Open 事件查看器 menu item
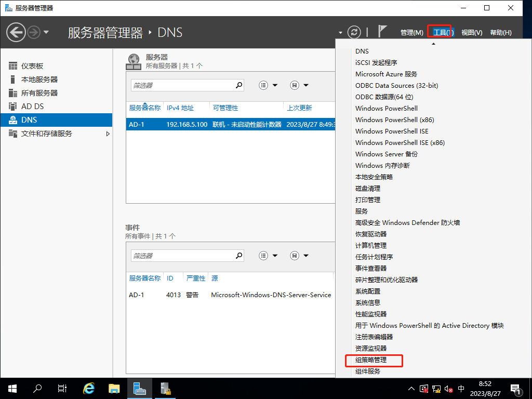 point(371,269)
